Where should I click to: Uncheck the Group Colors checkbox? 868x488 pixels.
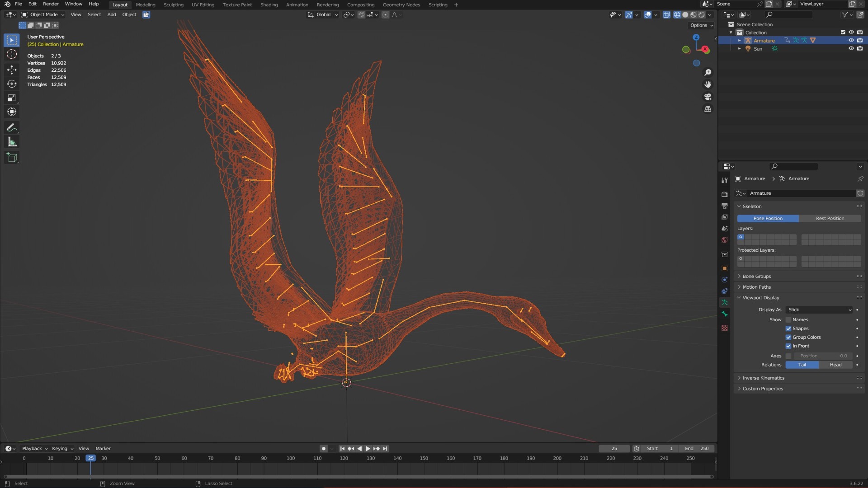coord(788,337)
